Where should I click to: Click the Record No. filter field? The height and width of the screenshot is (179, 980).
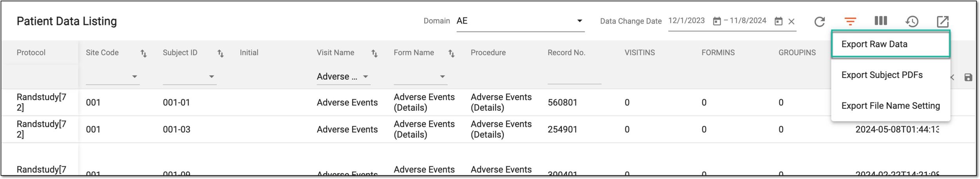coord(574,77)
